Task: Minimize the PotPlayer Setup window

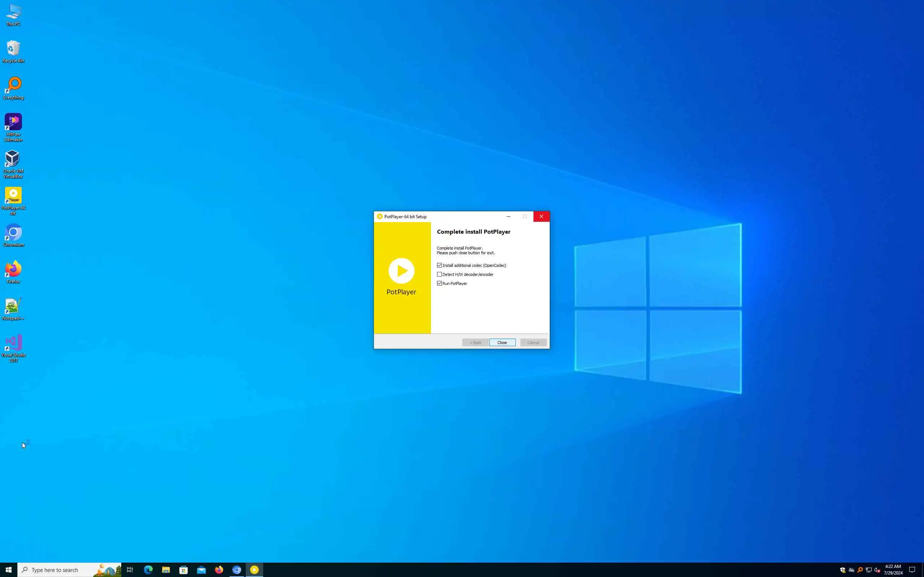Action: (x=508, y=216)
